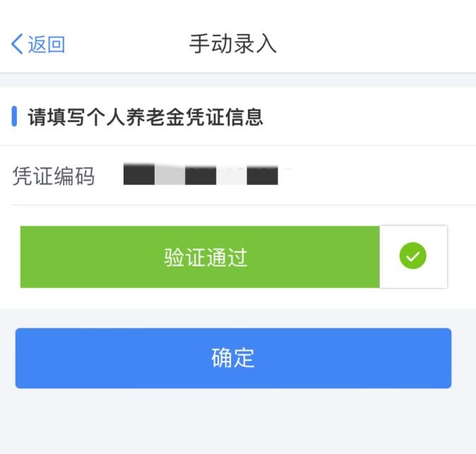This screenshot has height=454, width=476.
Task: Click the back chevron arrow icon
Action: 17,44
